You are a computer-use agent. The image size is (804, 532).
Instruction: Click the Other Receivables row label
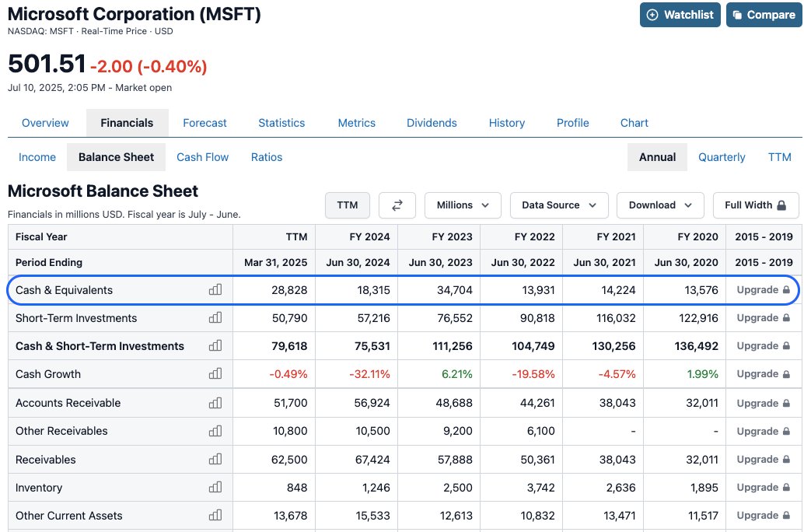(x=61, y=431)
